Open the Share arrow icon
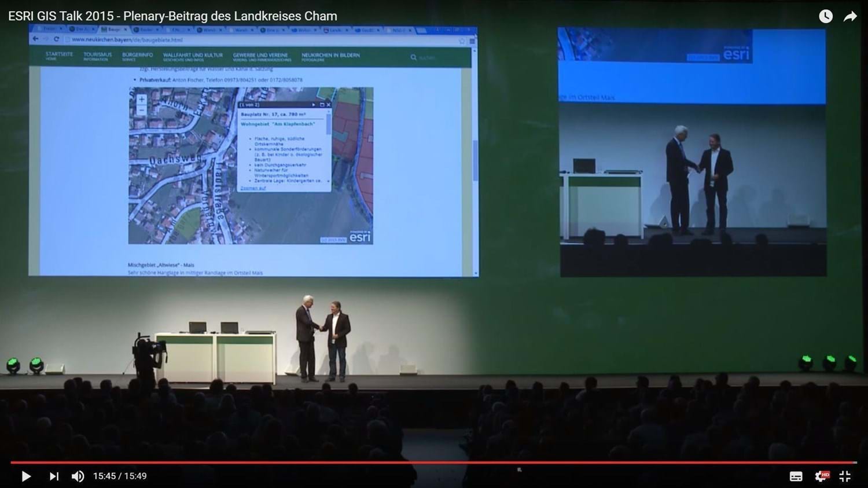This screenshot has height=488, width=868. [849, 16]
